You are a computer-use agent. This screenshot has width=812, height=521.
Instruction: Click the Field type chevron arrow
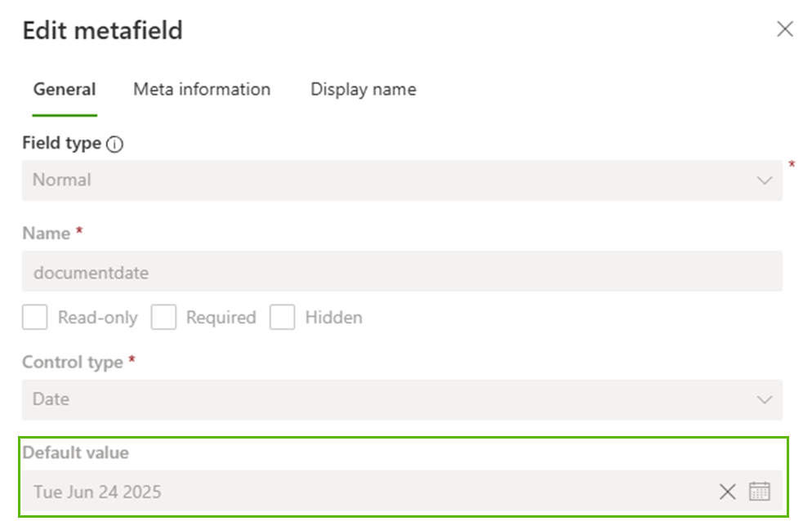(765, 180)
